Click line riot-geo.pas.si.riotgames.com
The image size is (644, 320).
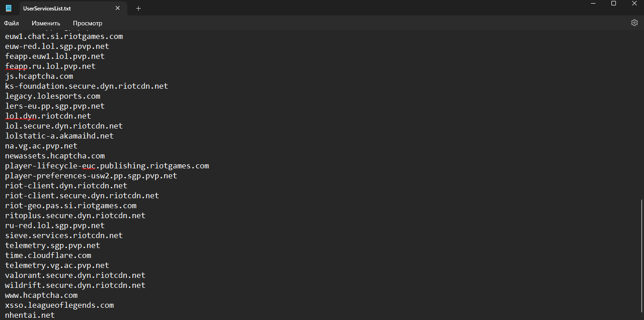point(71,205)
